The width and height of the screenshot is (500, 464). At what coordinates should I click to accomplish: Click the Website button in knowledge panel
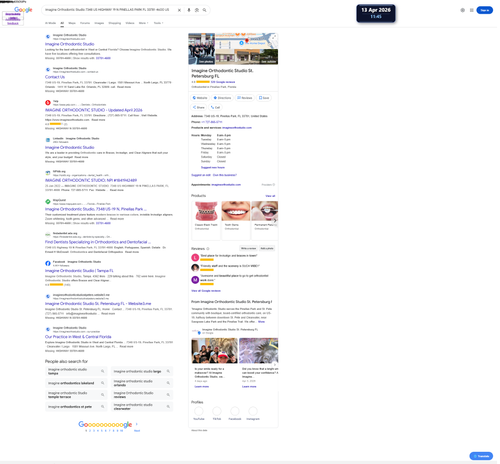[200, 98]
